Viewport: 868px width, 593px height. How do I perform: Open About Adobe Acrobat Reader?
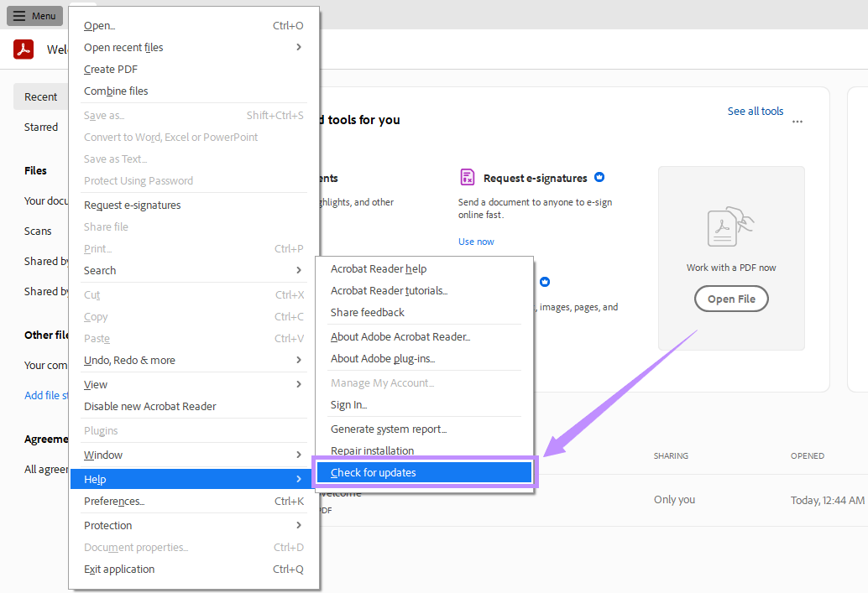coord(400,336)
